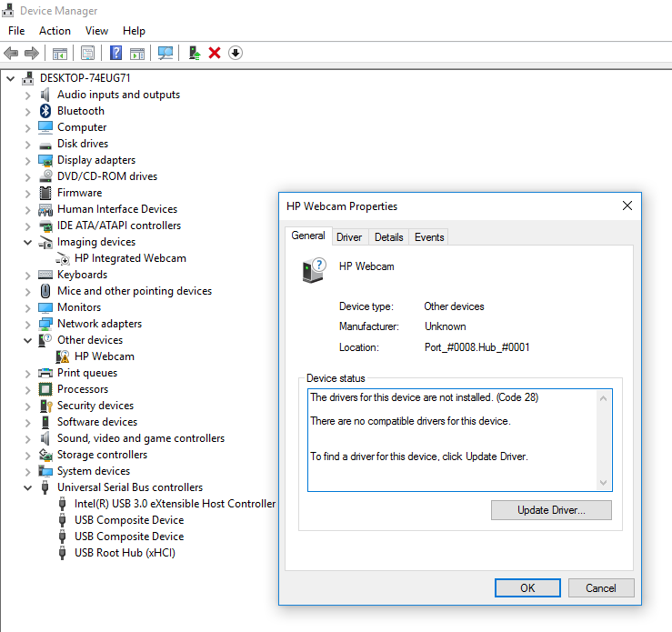Close the HP Webcam Properties dialog
This screenshot has width=672, height=632.
click(627, 206)
